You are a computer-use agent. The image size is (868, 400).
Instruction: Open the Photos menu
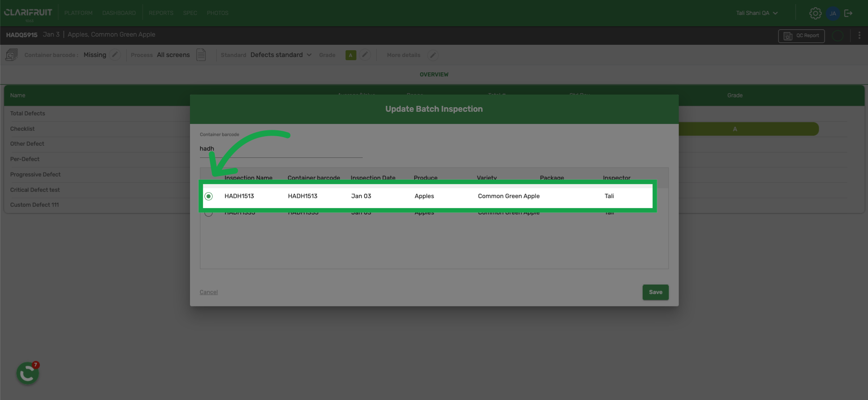(x=218, y=13)
